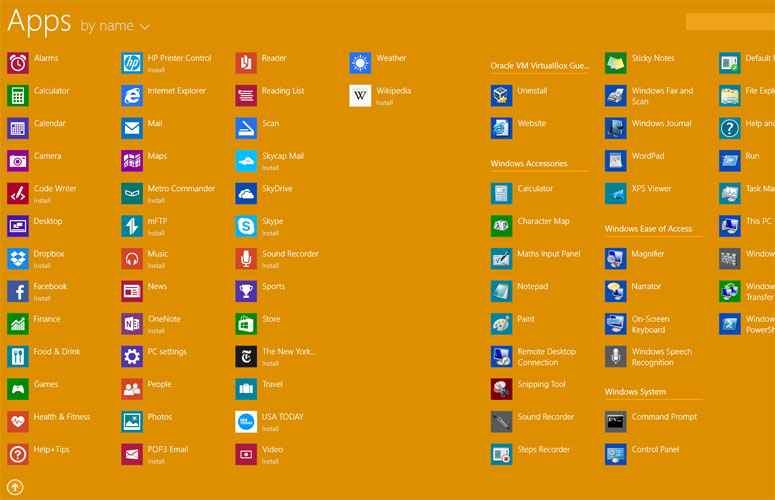
Task: Click the Windows Journal label
Action: 661,124
